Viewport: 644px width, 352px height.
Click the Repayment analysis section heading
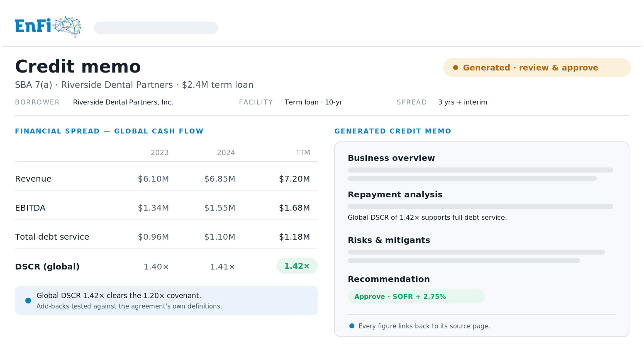pyautogui.click(x=395, y=194)
